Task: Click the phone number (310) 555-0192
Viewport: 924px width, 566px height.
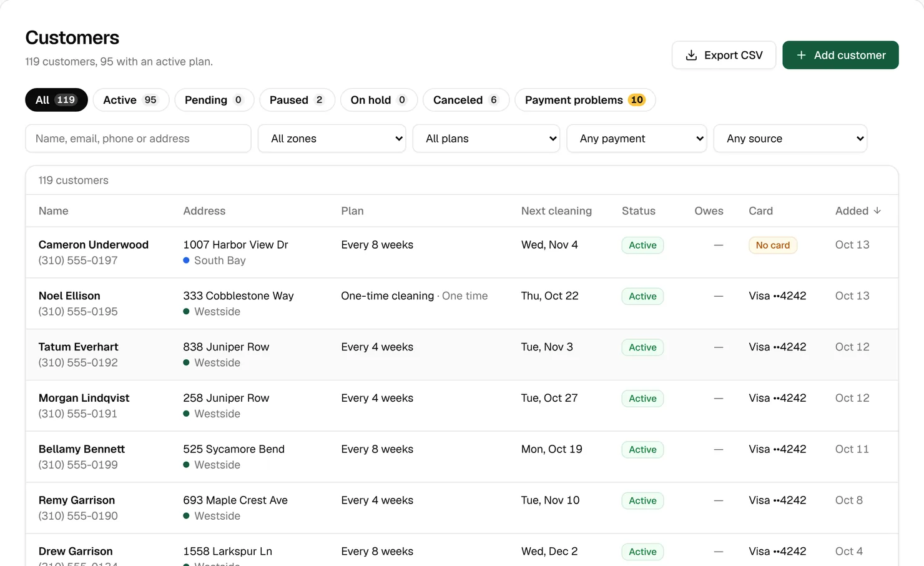Action: pyautogui.click(x=78, y=363)
